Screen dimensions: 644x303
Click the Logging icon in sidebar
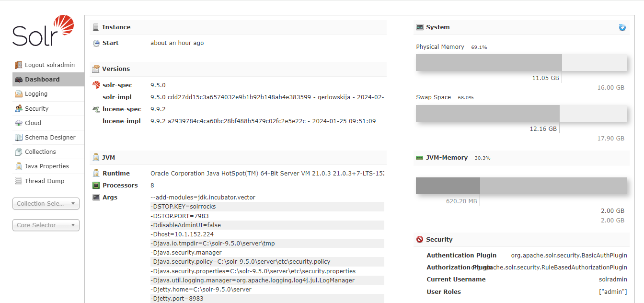coord(18,94)
